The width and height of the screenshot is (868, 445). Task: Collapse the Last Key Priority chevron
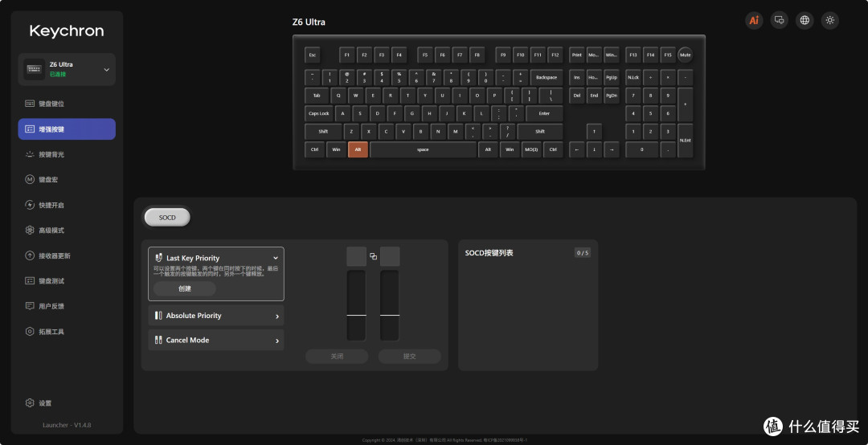[x=275, y=258]
